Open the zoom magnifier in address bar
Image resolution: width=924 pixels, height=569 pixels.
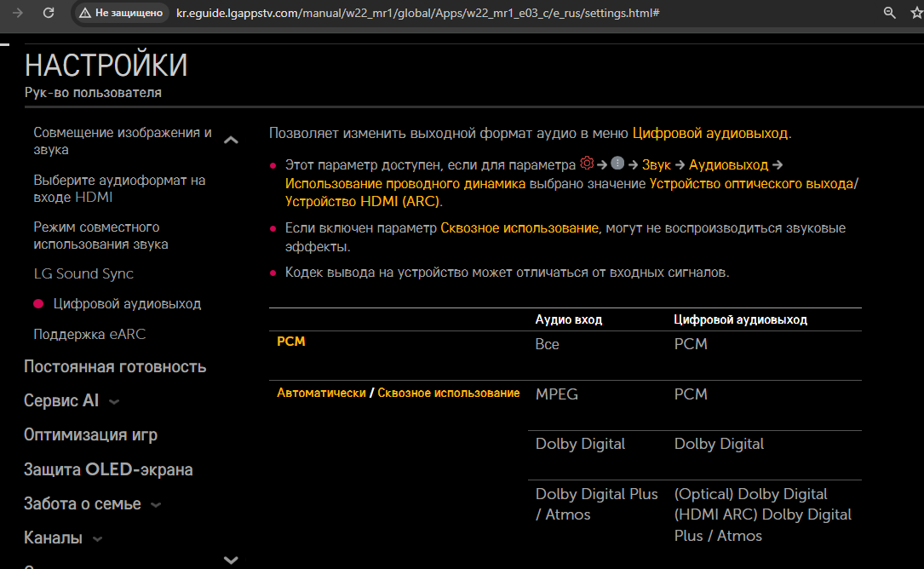pyautogui.click(x=889, y=13)
